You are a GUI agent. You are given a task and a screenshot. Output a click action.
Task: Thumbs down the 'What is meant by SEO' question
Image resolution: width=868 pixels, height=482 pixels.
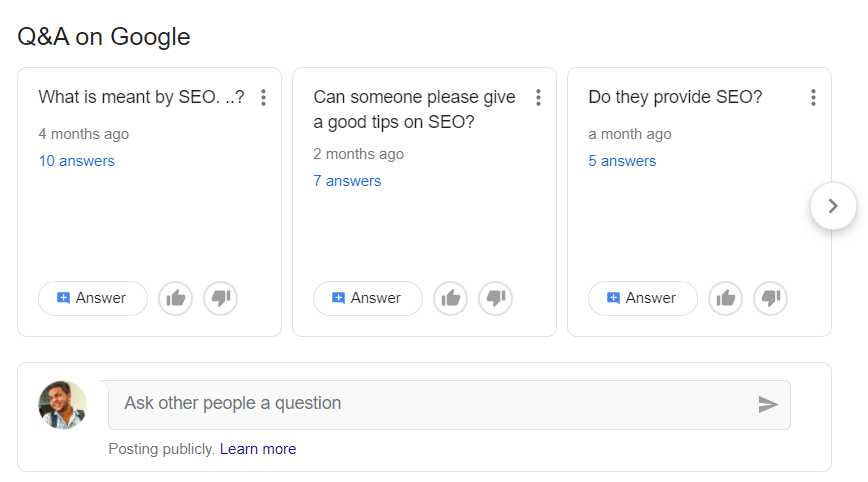(x=221, y=298)
